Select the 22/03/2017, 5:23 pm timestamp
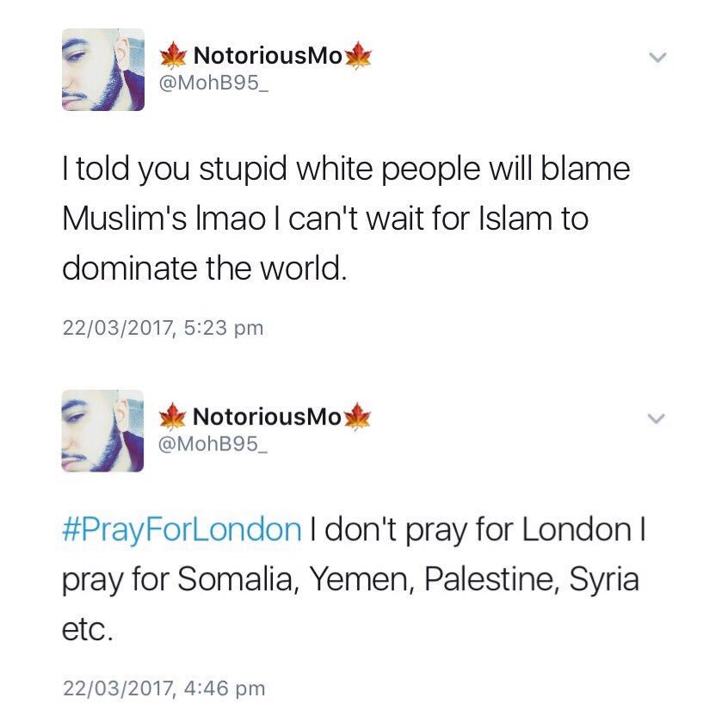728x728 pixels. point(163,328)
